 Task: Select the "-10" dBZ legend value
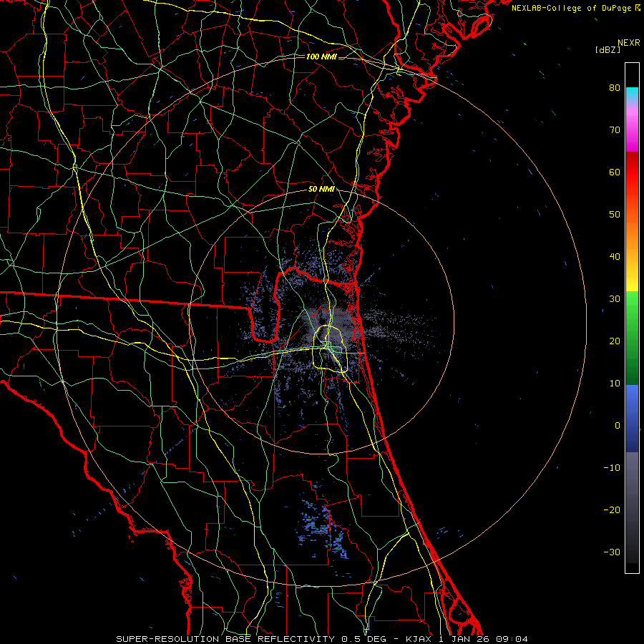[x=612, y=468]
